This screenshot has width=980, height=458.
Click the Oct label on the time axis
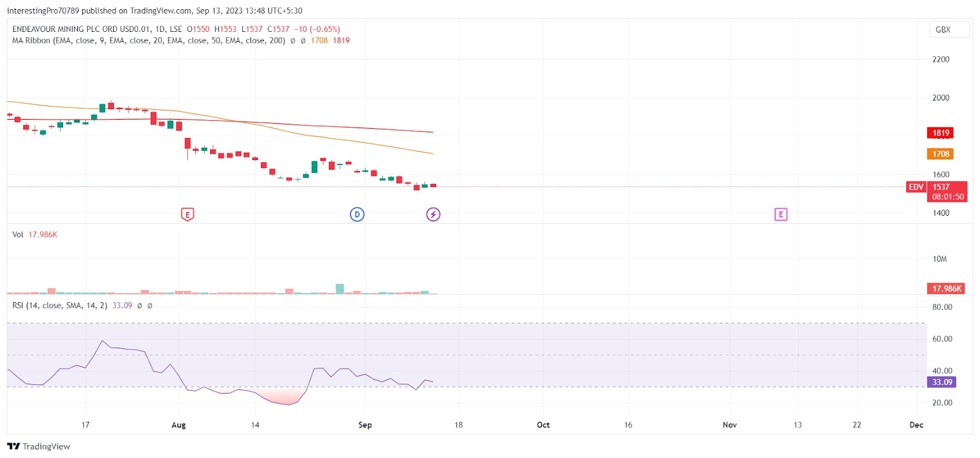[x=543, y=425]
